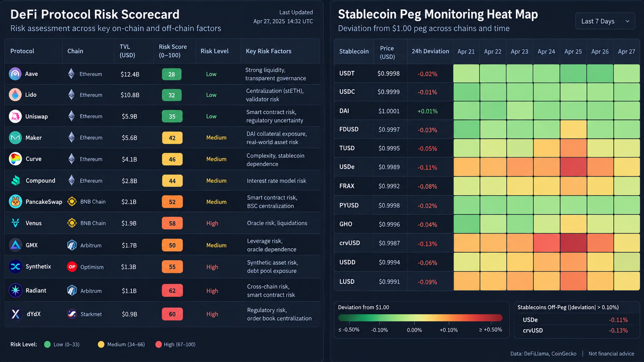Click the Curve rainbow logo icon
644x362 pixels.
point(15,159)
